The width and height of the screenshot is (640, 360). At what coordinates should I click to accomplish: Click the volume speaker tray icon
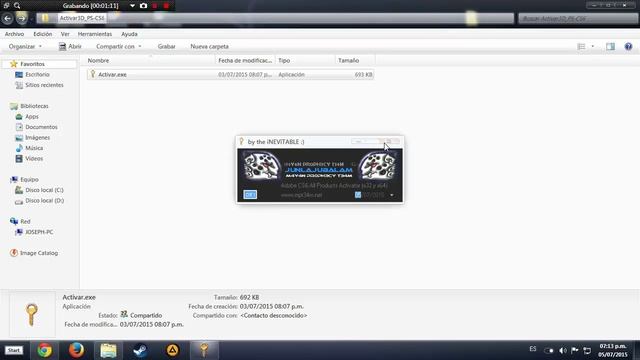pyautogui.click(x=562, y=350)
